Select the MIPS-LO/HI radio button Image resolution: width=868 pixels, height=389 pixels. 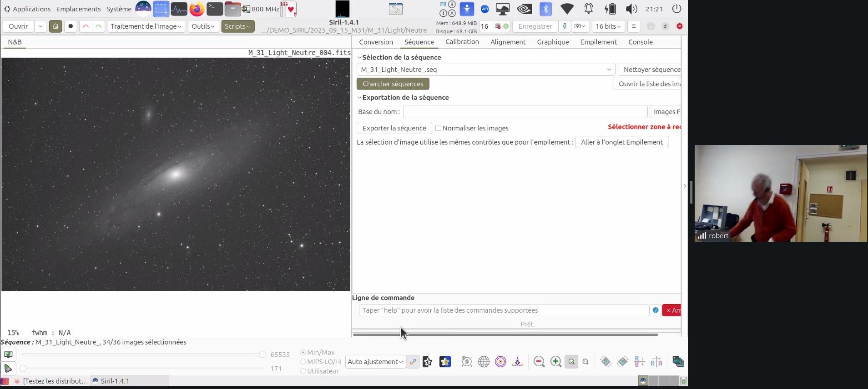[x=303, y=362]
